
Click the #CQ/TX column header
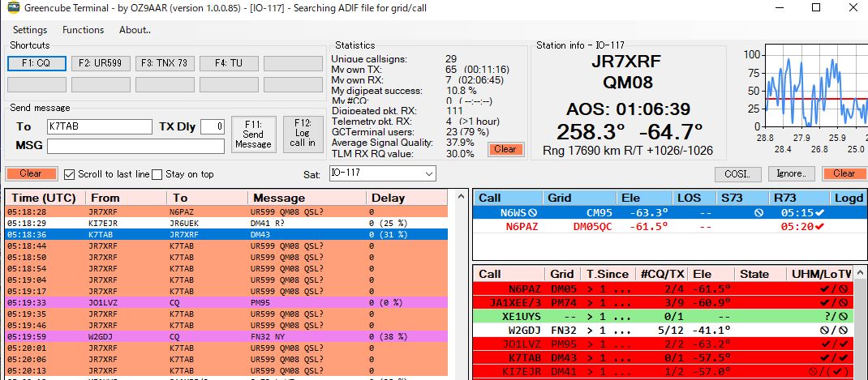tap(661, 274)
